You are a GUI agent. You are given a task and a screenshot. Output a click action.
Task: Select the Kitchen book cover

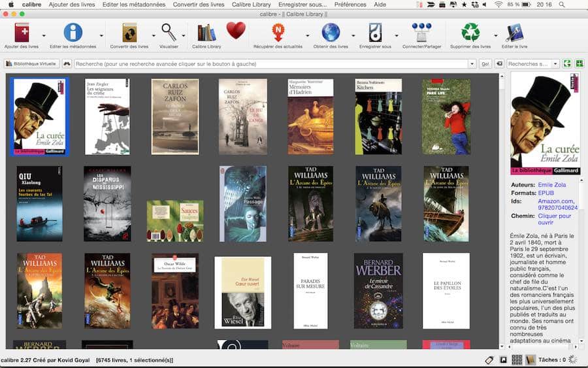click(378, 116)
